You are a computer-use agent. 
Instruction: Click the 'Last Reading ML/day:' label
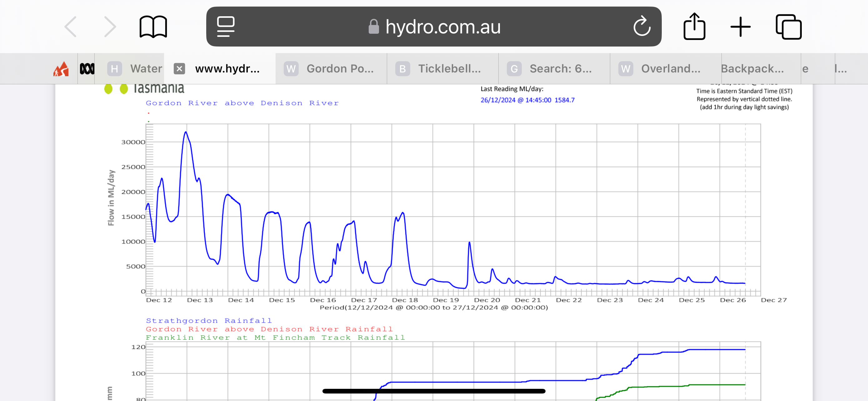click(512, 89)
